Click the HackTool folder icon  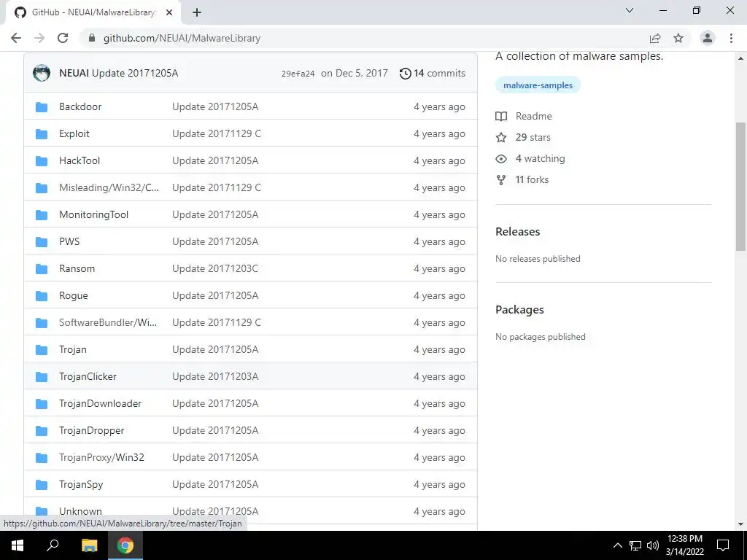[42, 161]
